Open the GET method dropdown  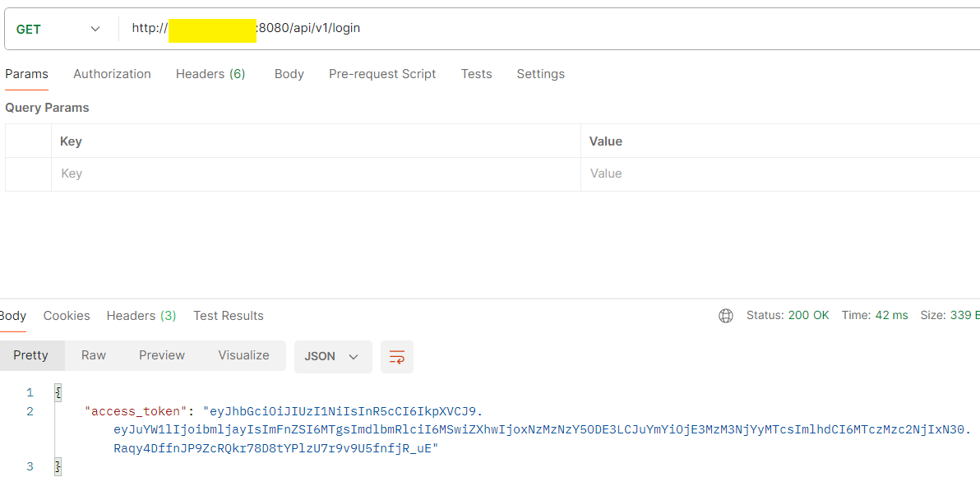coord(58,30)
